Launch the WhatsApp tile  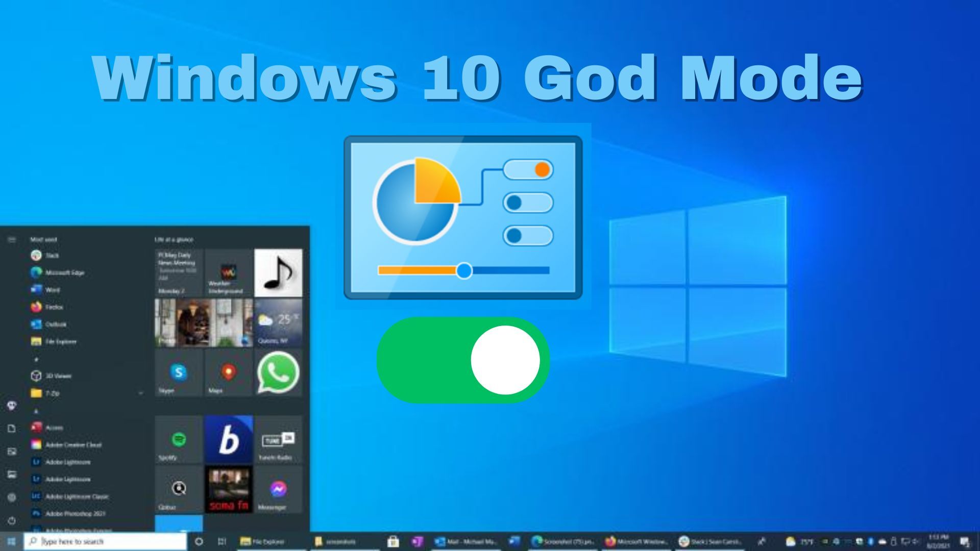[278, 372]
